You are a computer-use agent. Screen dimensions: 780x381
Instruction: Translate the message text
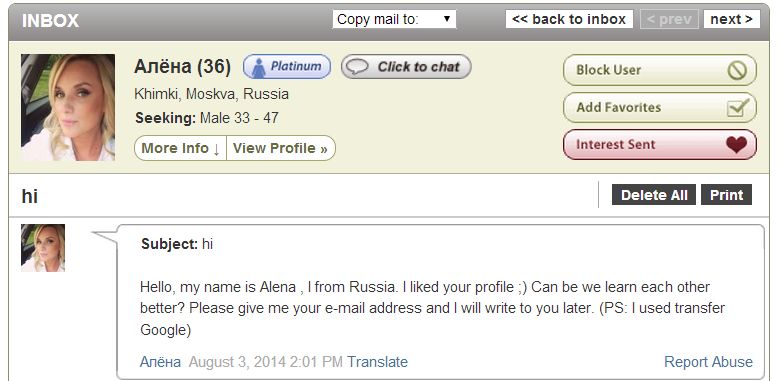(x=377, y=362)
